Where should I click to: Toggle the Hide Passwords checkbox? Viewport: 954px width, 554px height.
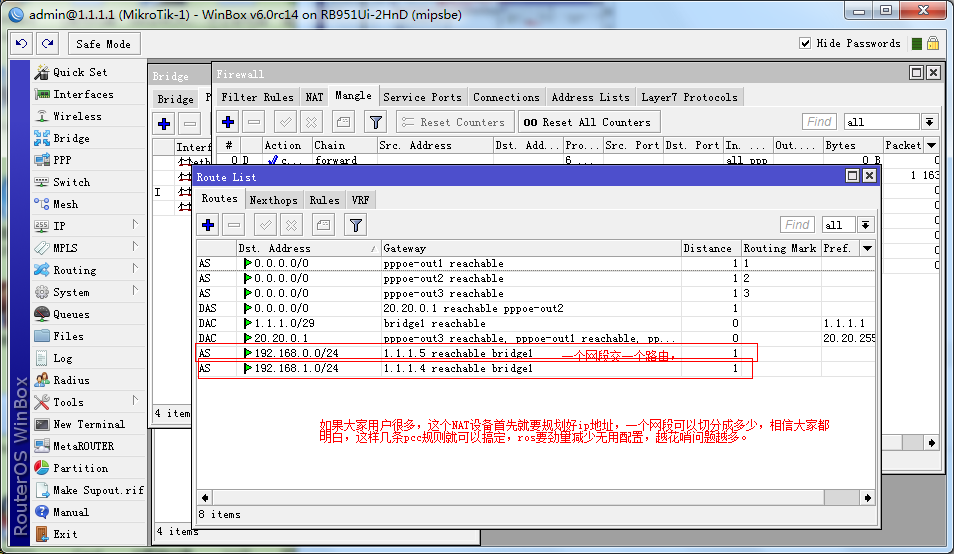805,43
